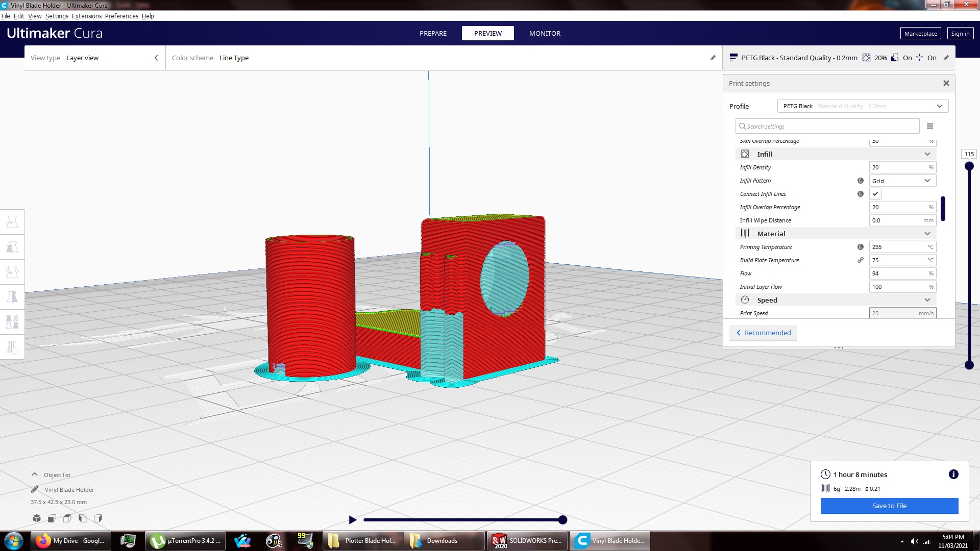Switch to the PREPARE stage
Image resolution: width=980 pixels, height=551 pixels.
[x=433, y=33]
